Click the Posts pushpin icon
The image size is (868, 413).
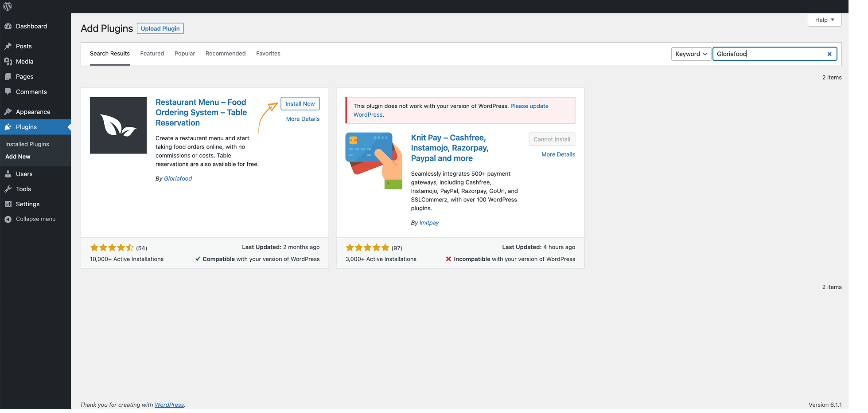[x=8, y=46]
